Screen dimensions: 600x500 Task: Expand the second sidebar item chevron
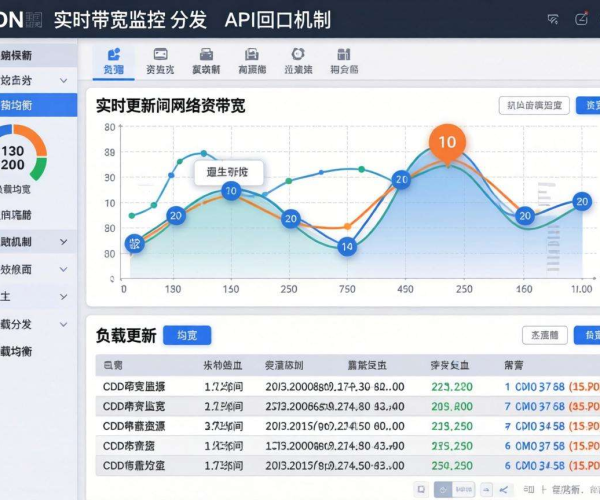64,81
